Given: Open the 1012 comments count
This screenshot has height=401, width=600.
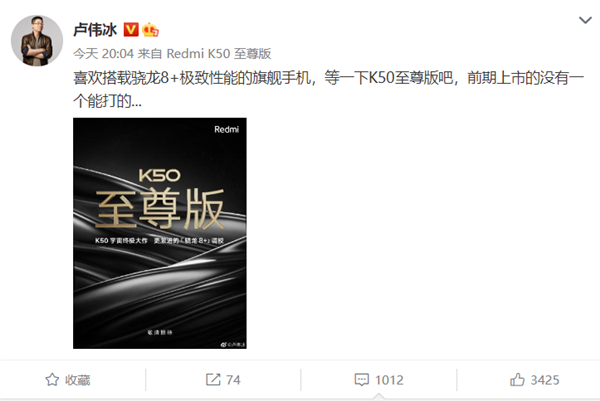Looking at the screenshot, I should 389,380.
